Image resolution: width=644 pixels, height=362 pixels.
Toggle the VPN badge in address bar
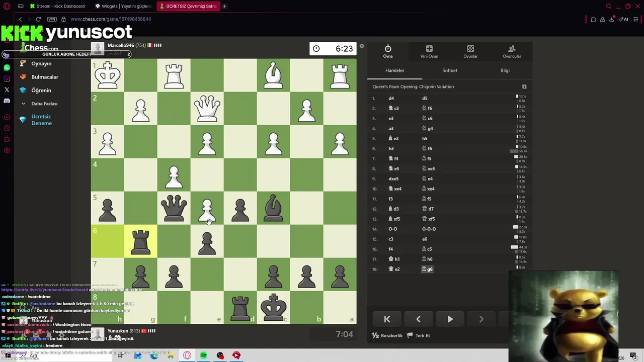52,19
